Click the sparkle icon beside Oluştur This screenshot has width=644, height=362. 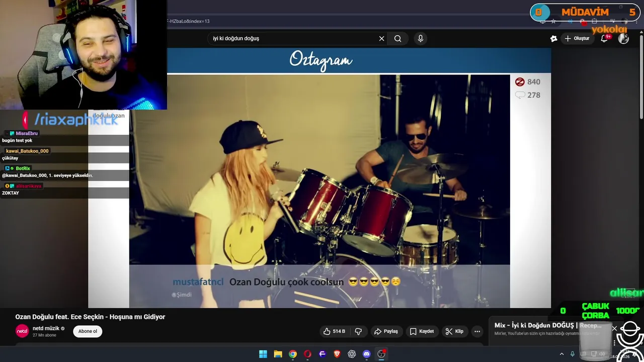click(x=553, y=39)
